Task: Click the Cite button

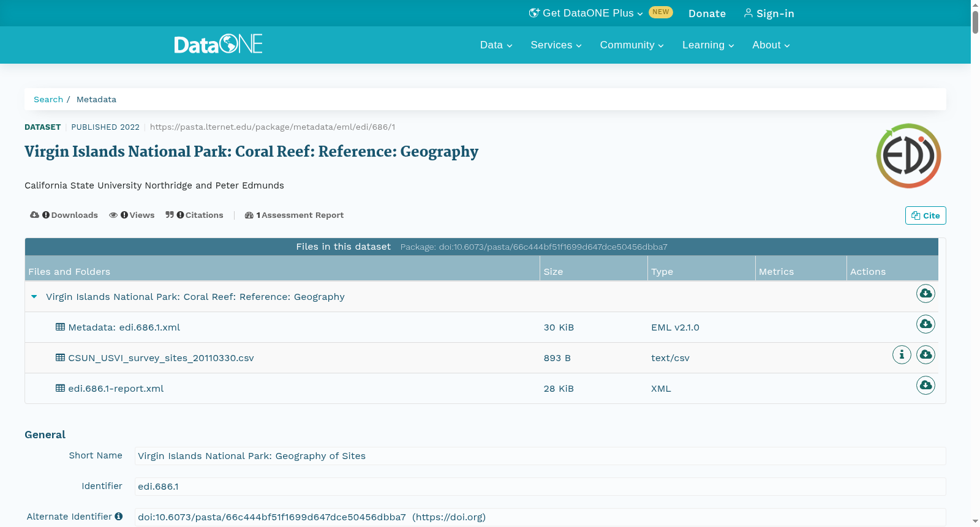Action: (925, 215)
